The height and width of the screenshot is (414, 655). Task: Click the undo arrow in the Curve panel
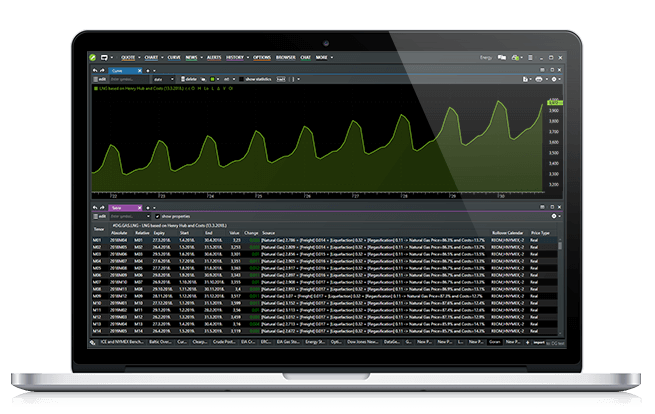[x=95, y=71]
